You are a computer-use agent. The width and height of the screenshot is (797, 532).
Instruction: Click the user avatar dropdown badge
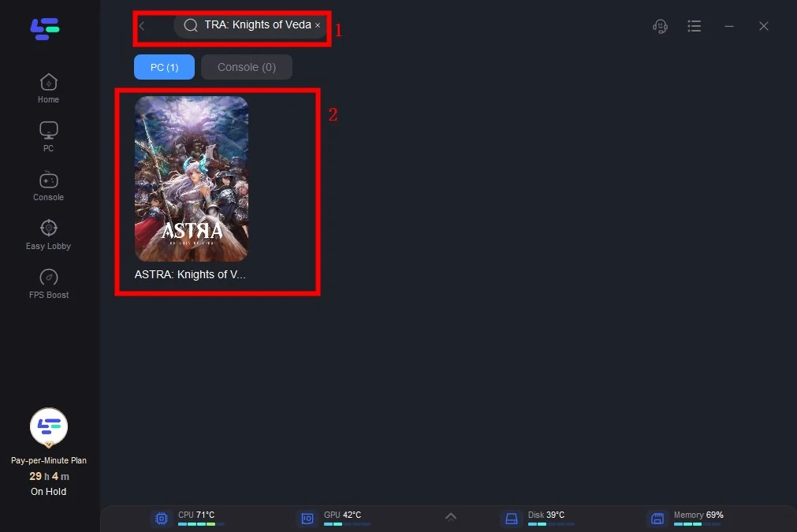49,445
